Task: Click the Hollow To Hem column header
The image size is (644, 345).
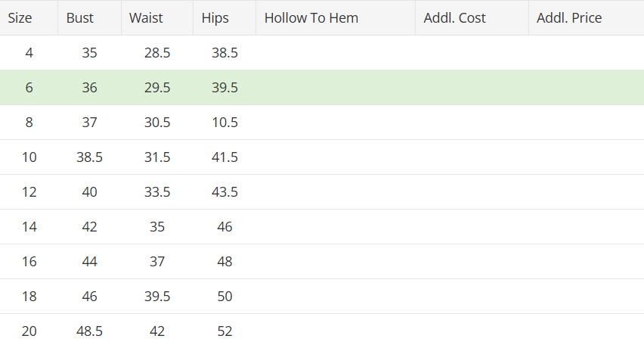Action: pyautogui.click(x=336, y=17)
